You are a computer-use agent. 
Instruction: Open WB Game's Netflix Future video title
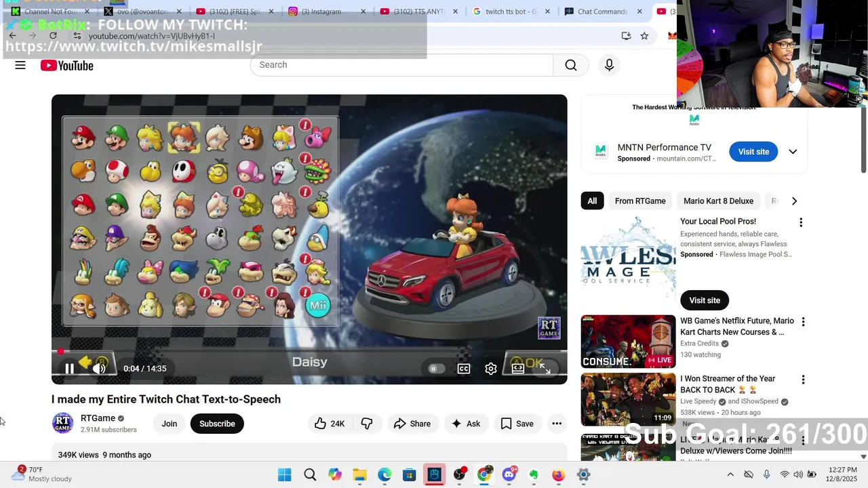tap(736, 327)
